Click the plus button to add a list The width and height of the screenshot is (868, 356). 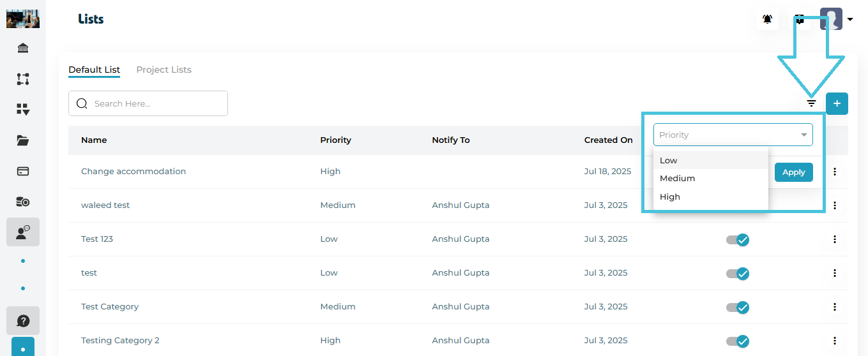(837, 103)
